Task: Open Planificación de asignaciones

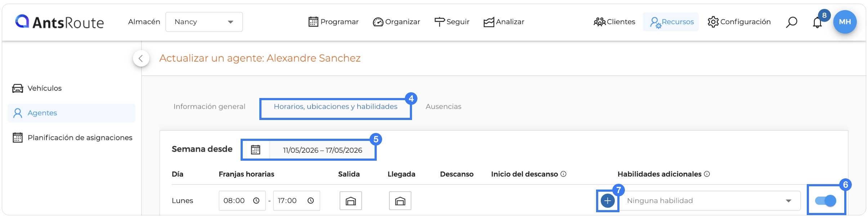Action: pyautogui.click(x=71, y=138)
